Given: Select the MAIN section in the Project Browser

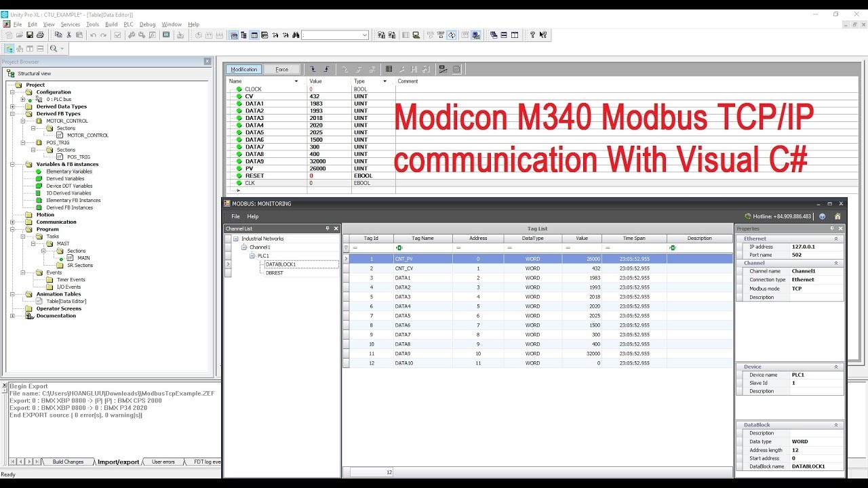Looking at the screenshot, I should (83, 258).
